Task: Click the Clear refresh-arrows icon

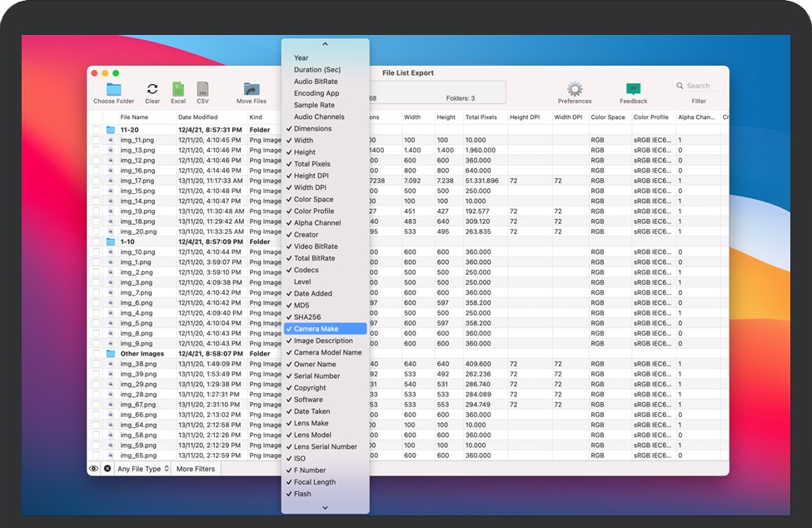Action: pyautogui.click(x=152, y=90)
